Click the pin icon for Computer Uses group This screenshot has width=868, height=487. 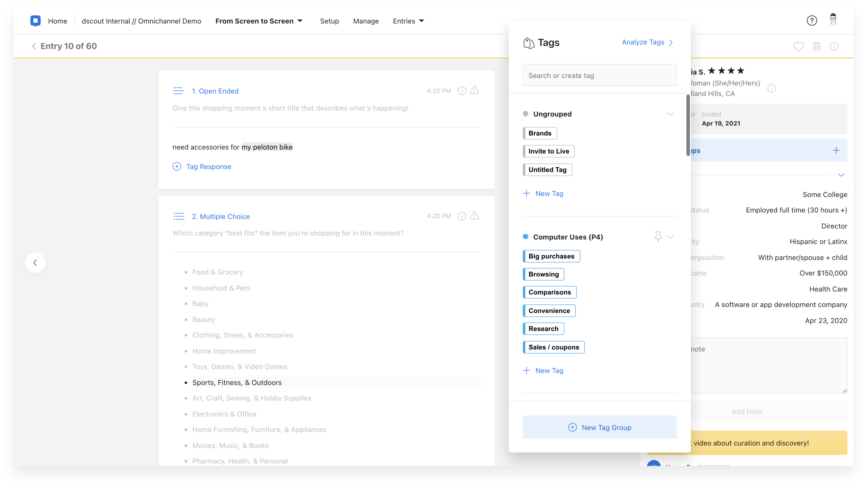(x=658, y=236)
